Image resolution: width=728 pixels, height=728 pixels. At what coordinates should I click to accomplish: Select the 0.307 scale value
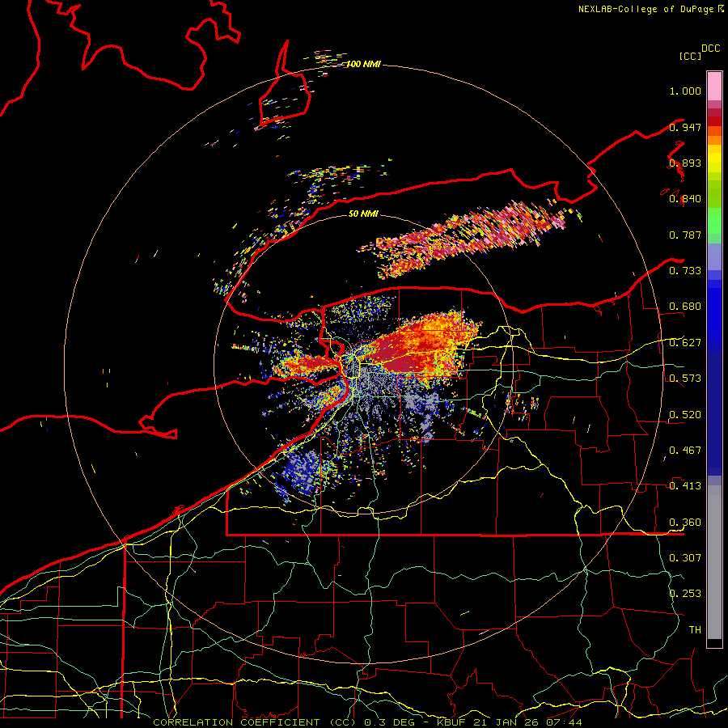685,558
